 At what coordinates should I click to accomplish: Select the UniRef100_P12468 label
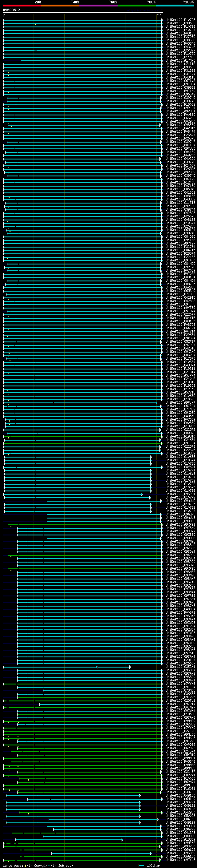[180, 182]
